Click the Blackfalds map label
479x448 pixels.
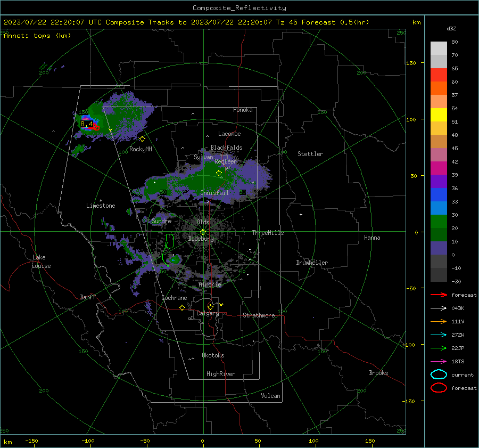click(x=226, y=148)
